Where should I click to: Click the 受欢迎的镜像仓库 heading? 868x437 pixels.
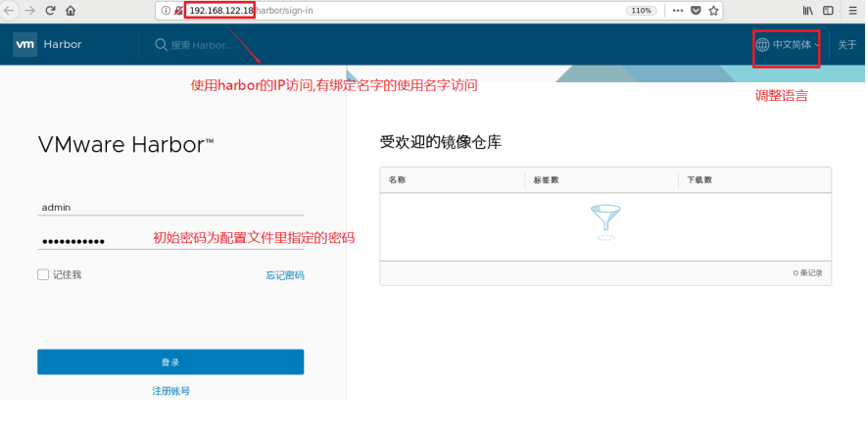[441, 142]
